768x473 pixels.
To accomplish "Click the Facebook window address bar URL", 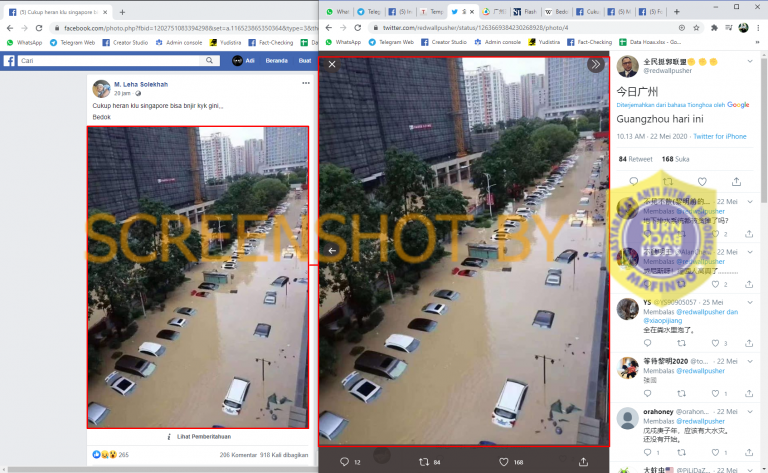I will point(190,28).
